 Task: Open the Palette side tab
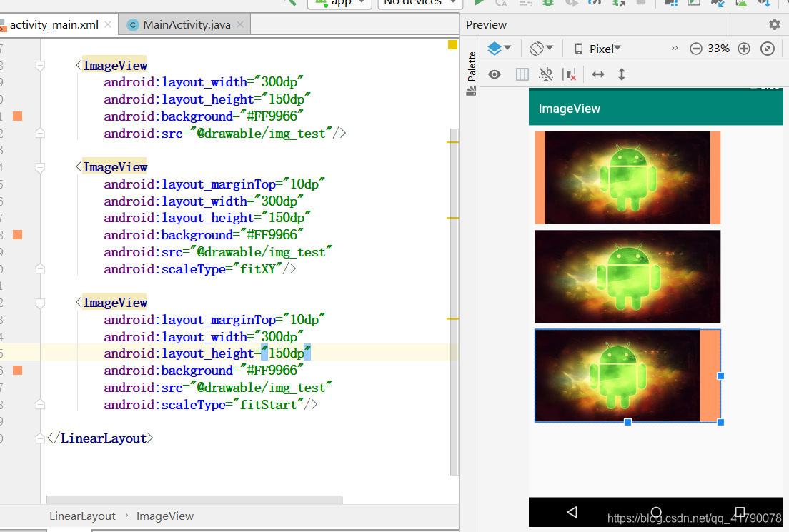pyautogui.click(x=472, y=74)
